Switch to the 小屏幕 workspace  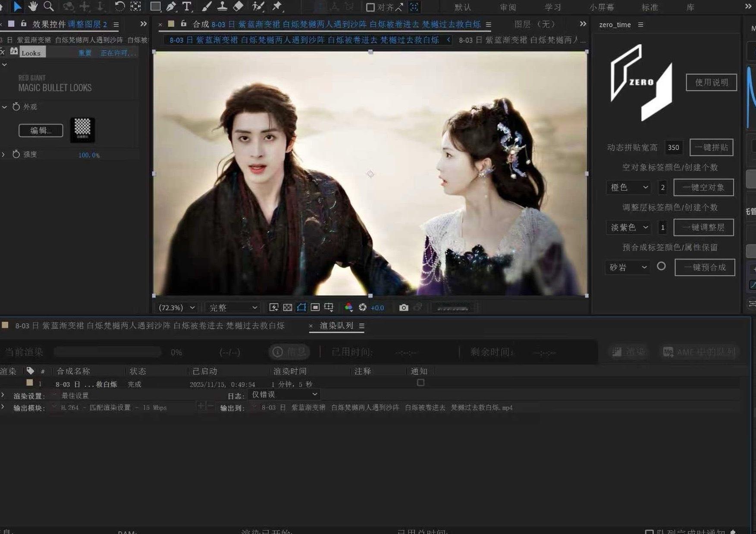tap(602, 7)
